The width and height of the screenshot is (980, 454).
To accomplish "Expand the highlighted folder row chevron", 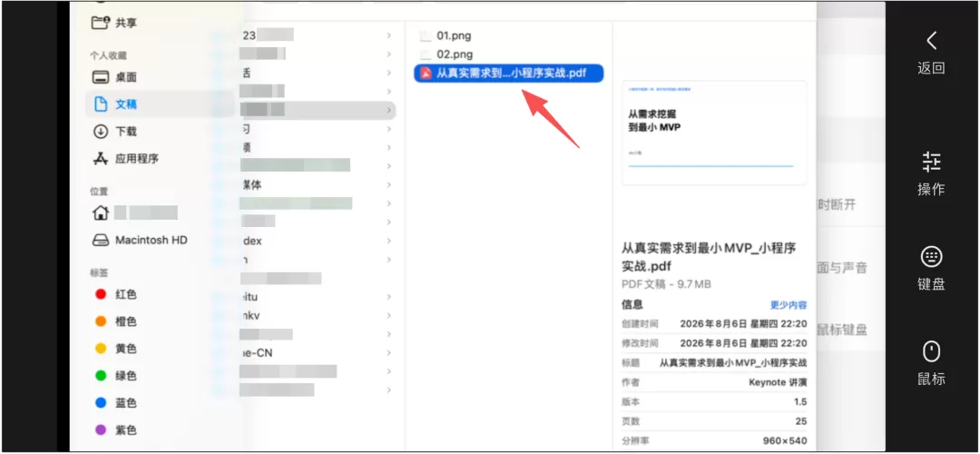I will pyautogui.click(x=388, y=110).
